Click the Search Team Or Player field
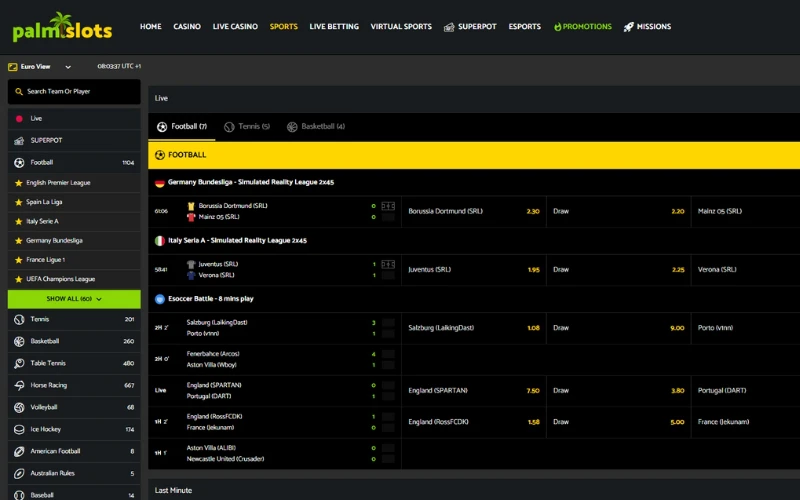Screen dimensions: 800x500 pos(74,92)
